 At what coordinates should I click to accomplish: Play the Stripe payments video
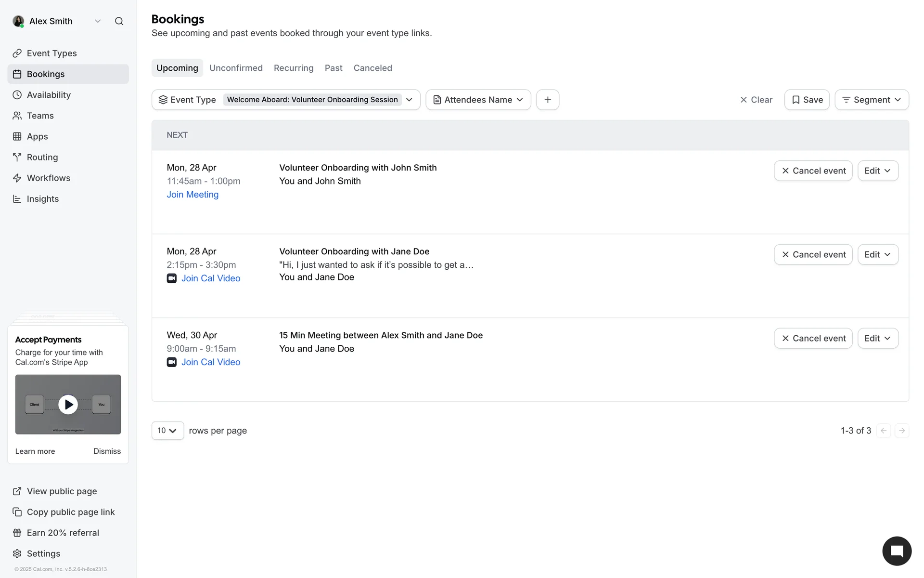pyautogui.click(x=68, y=405)
